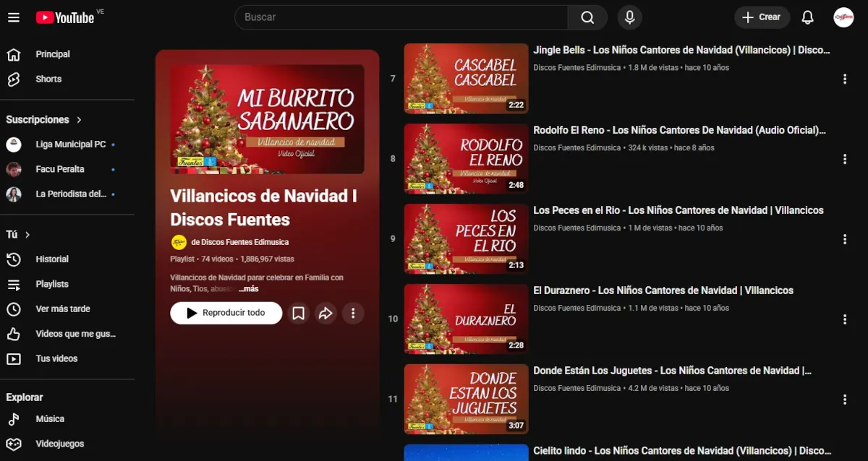Open your account avatar menu
Viewport: 868px width, 461px height.
(x=843, y=17)
